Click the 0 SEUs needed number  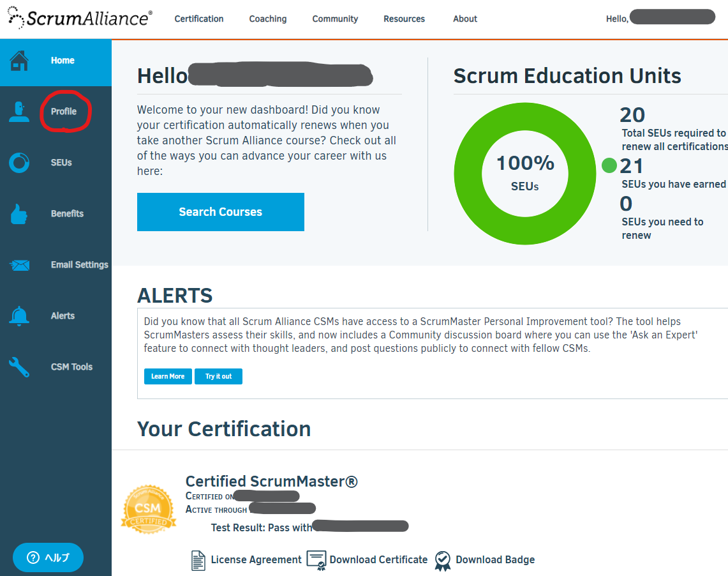click(626, 204)
